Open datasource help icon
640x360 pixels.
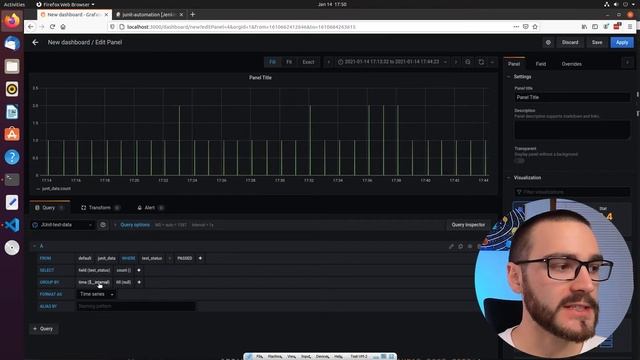pos(103,225)
